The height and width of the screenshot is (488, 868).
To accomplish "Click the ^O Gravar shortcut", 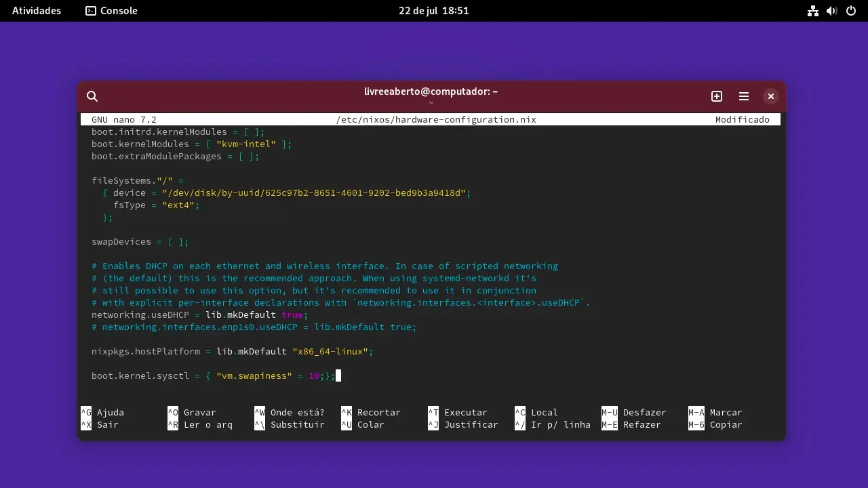I will (192, 412).
